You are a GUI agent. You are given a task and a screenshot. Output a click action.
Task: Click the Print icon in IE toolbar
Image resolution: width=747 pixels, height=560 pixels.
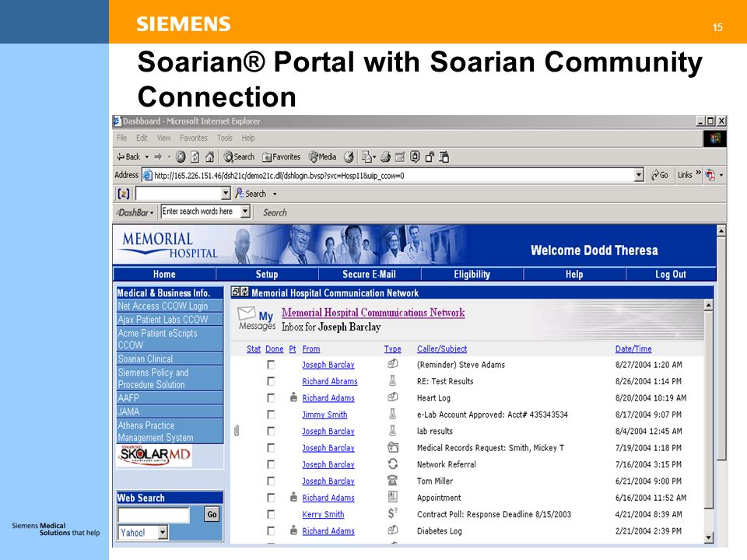click(385, 156)
